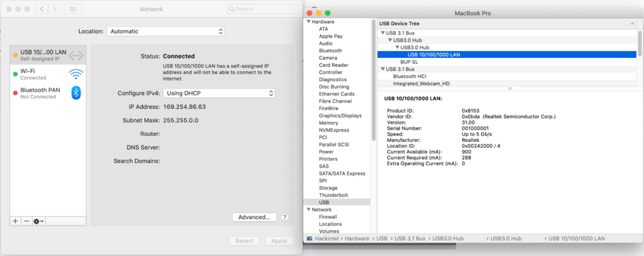Click the Revert button
This screenshot has height=256, width=644.
pos(244,241)
